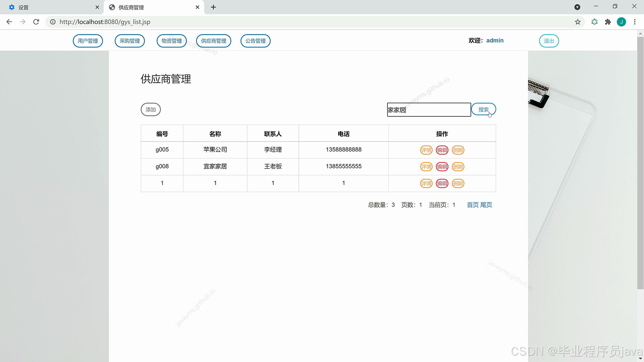Select the 供应商管理 browser tab

click(154, 7)
